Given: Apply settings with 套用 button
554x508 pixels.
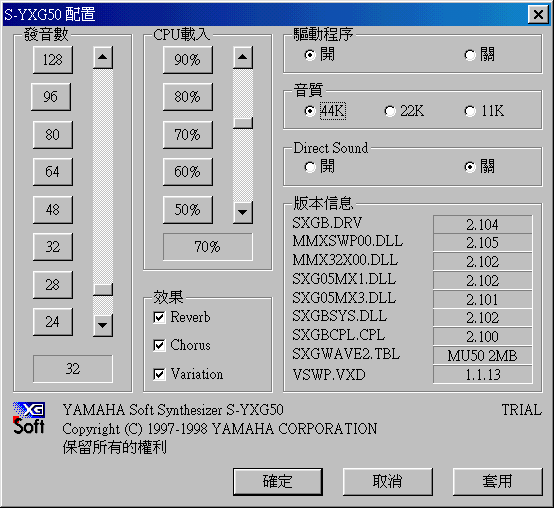Looking at the screenshot, I should [x=497, y=482].
